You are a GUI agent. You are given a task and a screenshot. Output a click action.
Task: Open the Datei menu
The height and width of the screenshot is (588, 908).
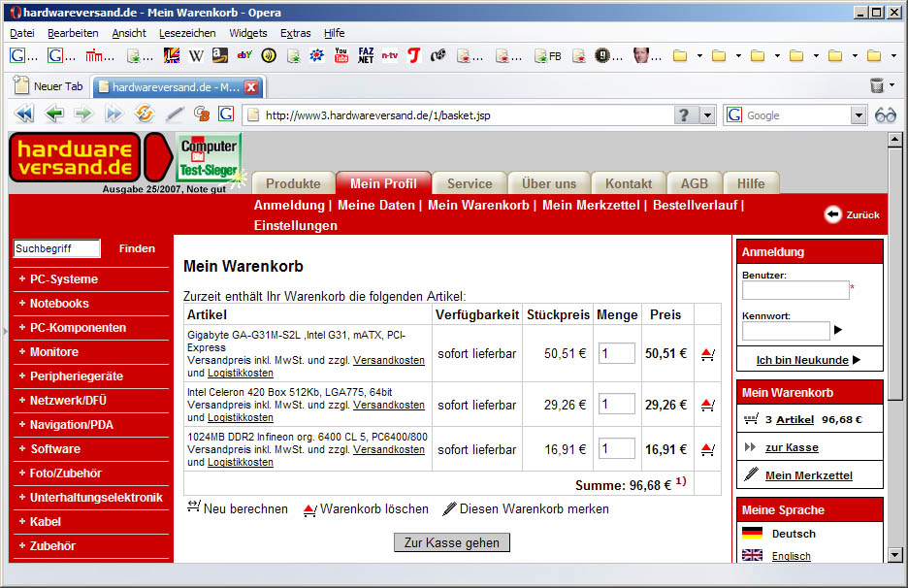click(22, 33)
